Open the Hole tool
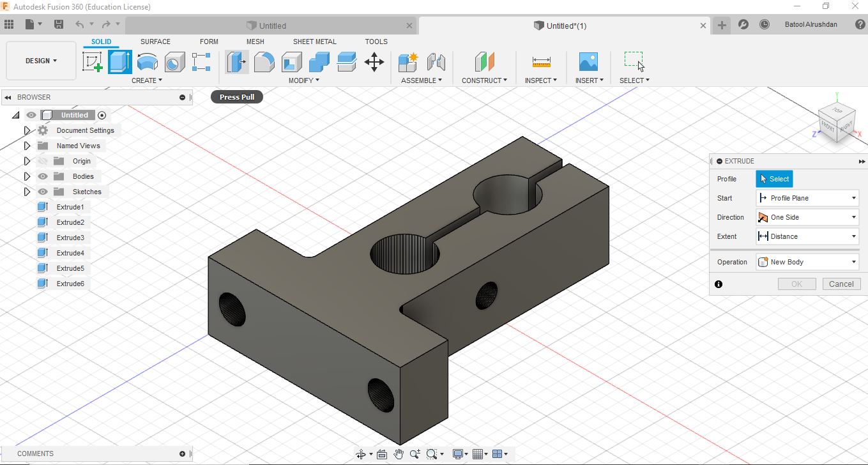The image size is (868, 465). (x=175, y=62)
